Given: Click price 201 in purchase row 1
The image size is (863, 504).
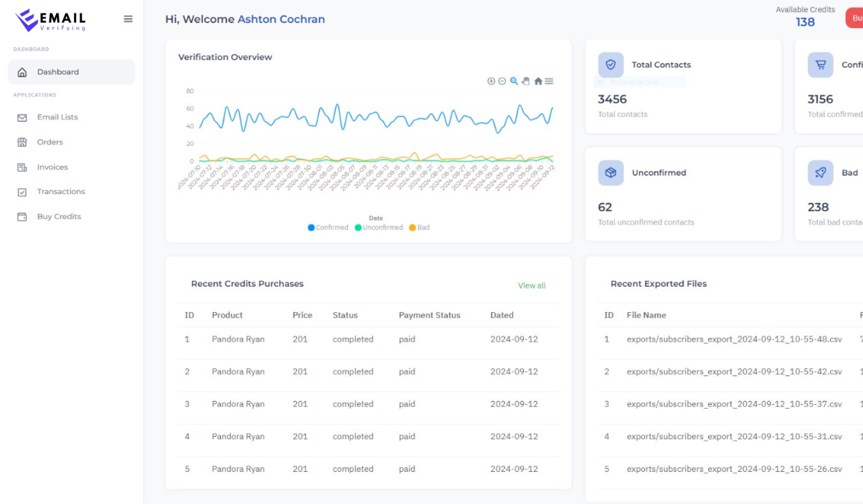Looking at the screenshot, I should click(x=300, y=339).
